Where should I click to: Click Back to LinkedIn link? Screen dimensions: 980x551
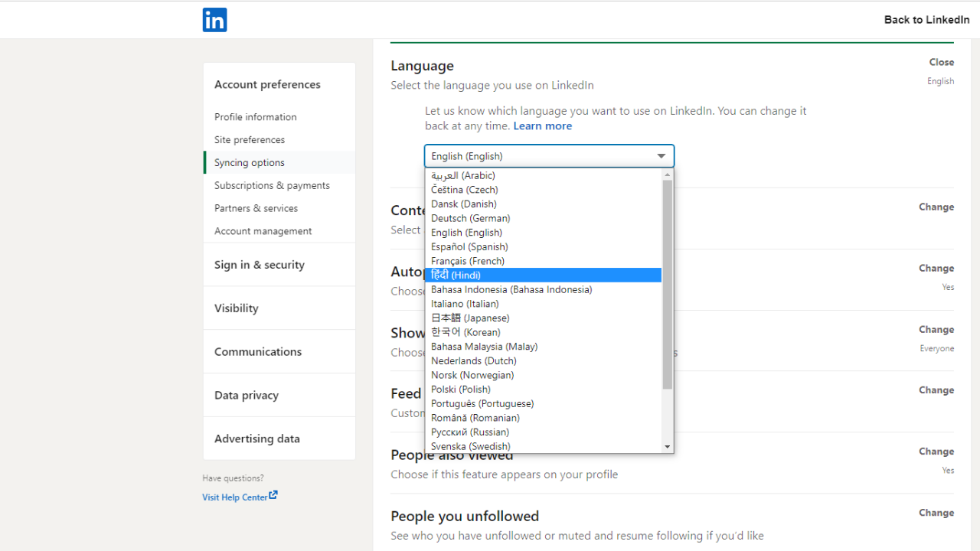(926, 20)
